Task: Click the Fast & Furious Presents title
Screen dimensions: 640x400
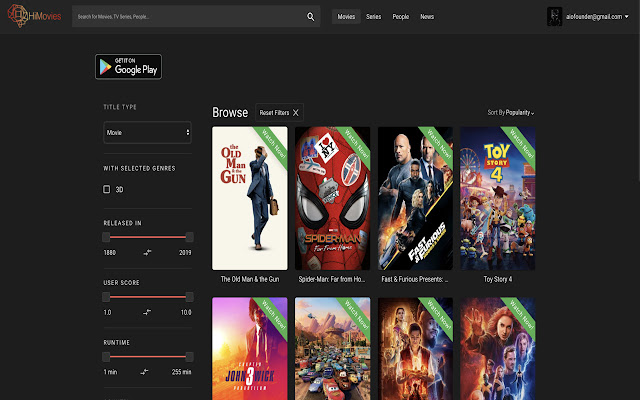Action: pos(415,279)
